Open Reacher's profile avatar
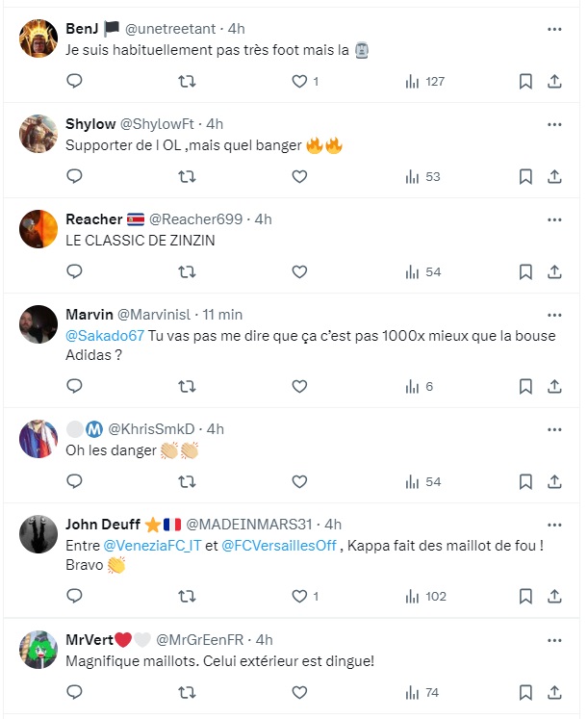This screenshot has width=588, height=719. coord(38,229)
